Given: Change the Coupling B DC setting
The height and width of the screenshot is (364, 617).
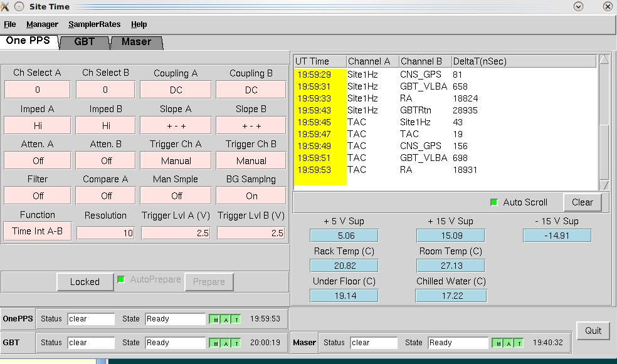Looking at the screenshot, I should (x=251, y=90).
